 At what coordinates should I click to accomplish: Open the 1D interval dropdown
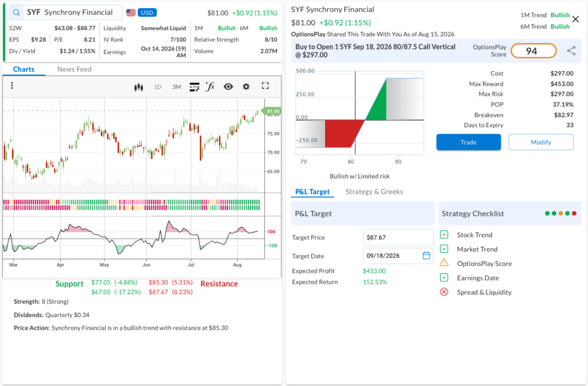pyautogui.click(x=157, y=87)
